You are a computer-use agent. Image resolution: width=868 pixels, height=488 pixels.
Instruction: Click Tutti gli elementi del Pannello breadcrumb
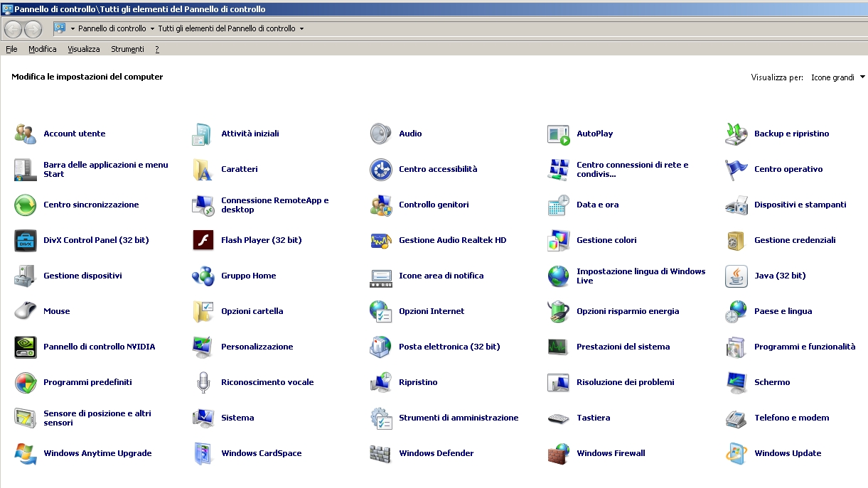[x=227, y=29]
